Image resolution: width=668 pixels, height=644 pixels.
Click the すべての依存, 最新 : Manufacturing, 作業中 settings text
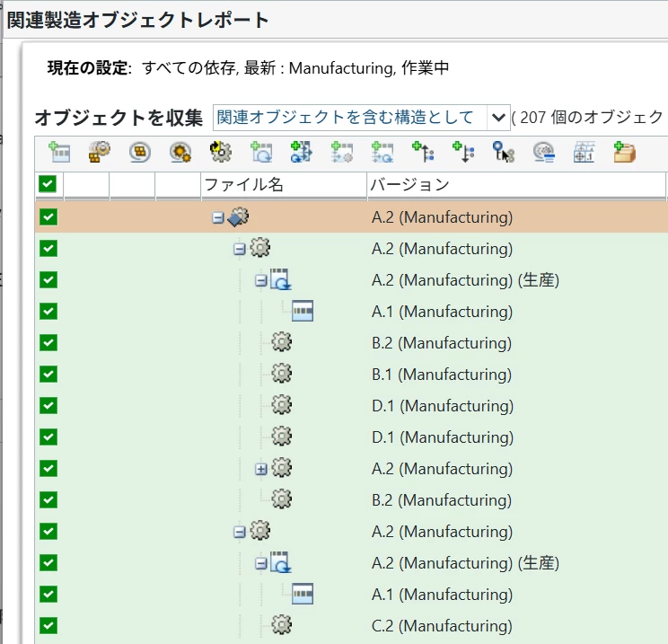(x=295, y=67)
